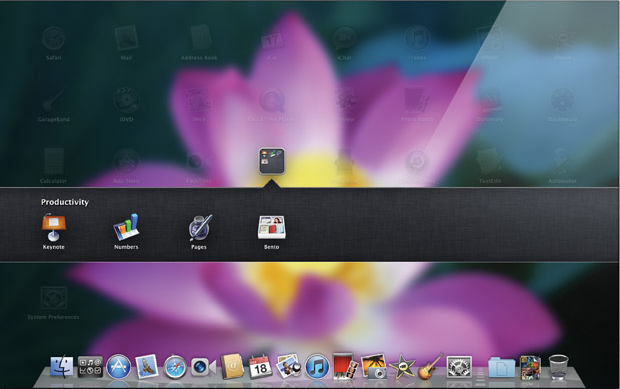This screenshot has height=389, width=620.
Task: Click the Numbers label text
Action: (126, 247)
